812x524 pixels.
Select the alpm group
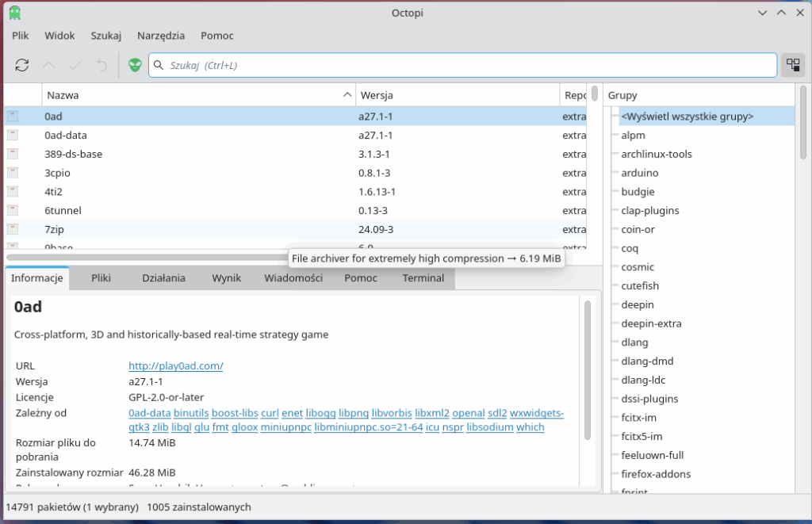pos(633,135)
